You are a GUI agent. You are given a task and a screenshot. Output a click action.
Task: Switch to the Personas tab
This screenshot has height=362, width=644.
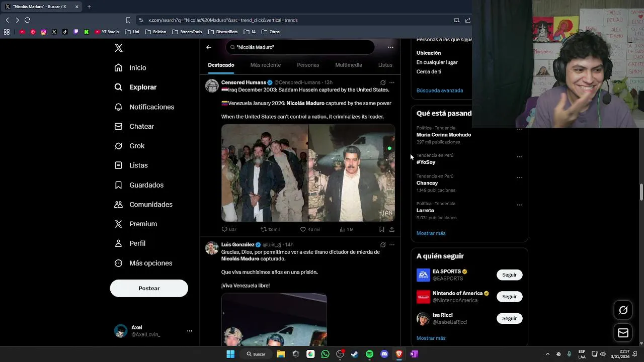tap(308, 65)
